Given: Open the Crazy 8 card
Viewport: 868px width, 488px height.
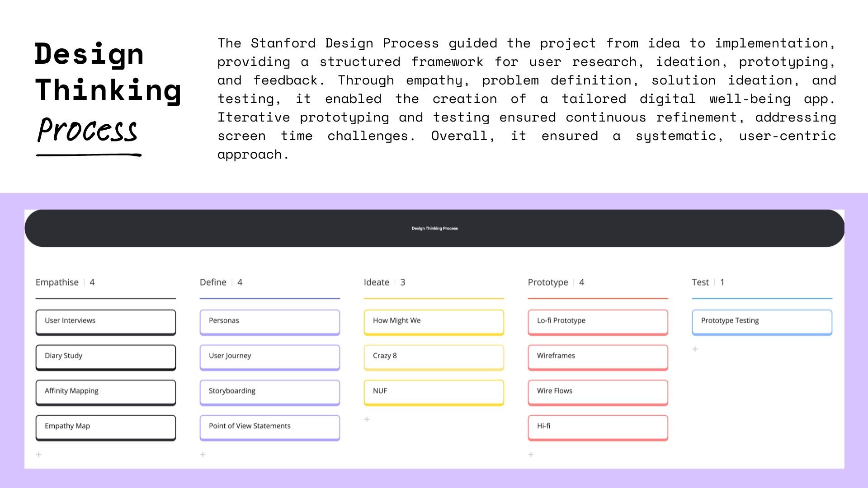Looking at the screenshot, I should 434,357.
